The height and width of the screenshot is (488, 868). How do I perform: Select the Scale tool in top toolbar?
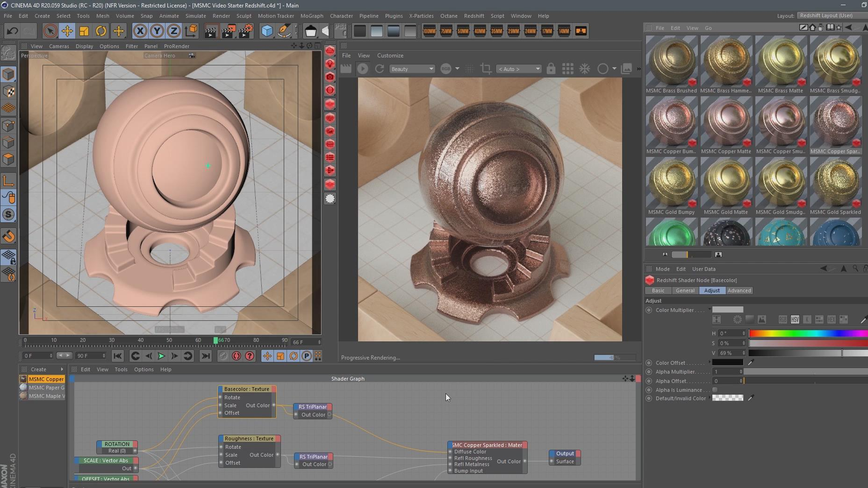tap(84, 31)
